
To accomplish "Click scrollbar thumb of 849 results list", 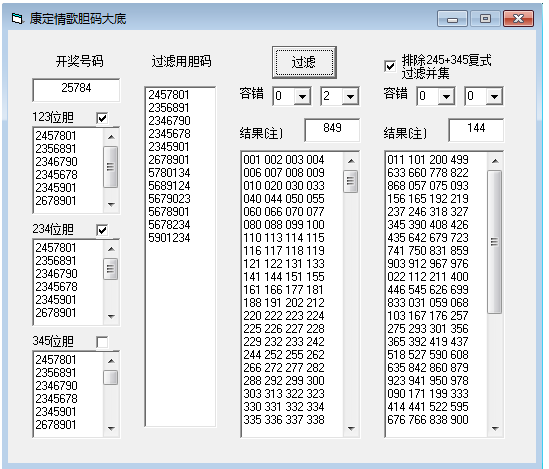I will coord(351,181).
